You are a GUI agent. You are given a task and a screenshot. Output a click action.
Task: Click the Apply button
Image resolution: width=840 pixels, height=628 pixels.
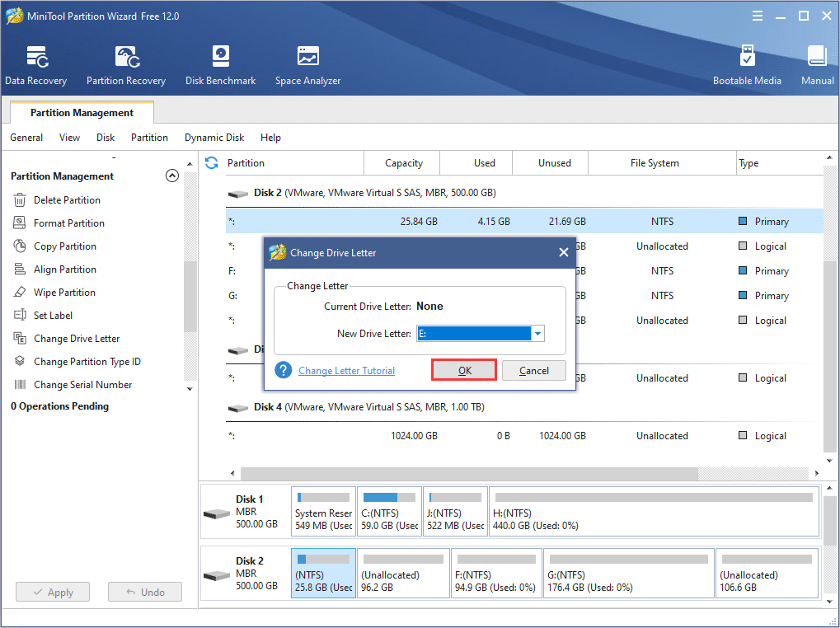click(53, 592)
